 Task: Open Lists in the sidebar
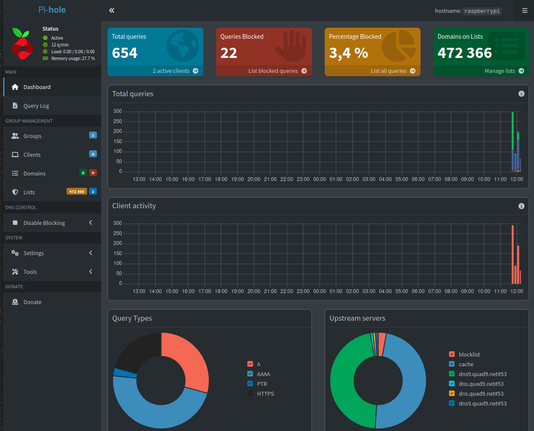(x=52, y=192)
